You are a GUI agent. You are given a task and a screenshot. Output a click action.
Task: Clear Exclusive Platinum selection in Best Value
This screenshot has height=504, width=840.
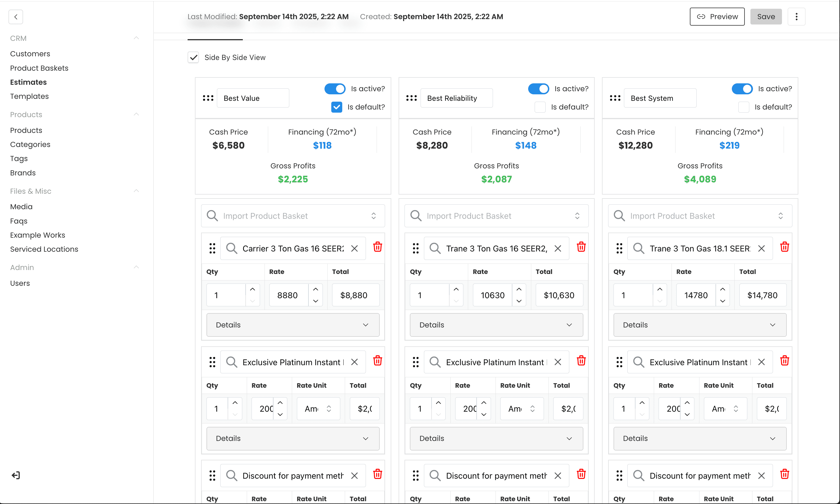354,362
